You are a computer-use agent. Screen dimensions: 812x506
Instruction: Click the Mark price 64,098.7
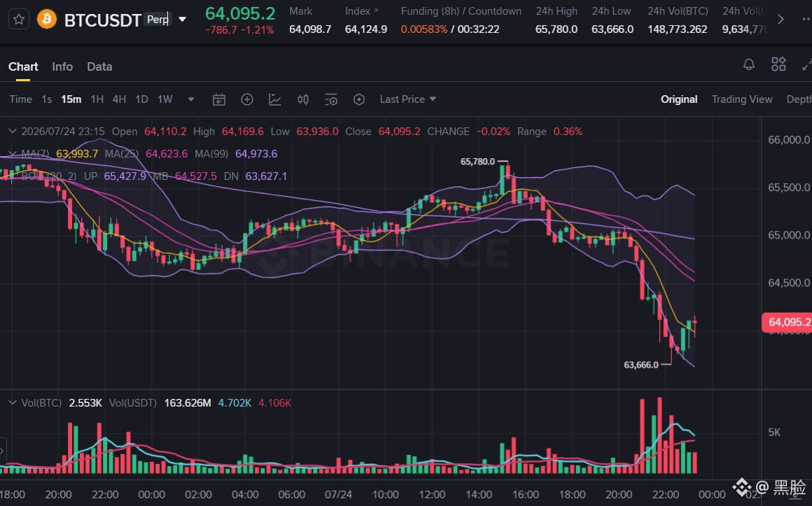pos(310,29)
